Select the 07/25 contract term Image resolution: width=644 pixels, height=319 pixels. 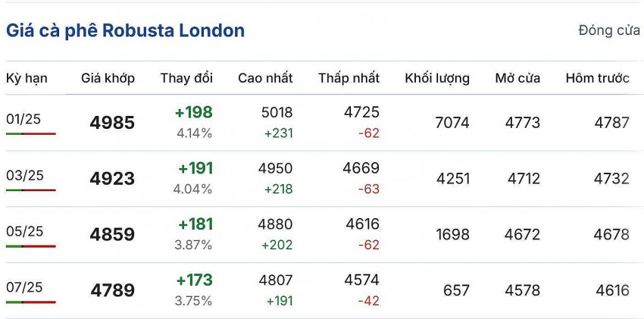[x=25, y=287]
